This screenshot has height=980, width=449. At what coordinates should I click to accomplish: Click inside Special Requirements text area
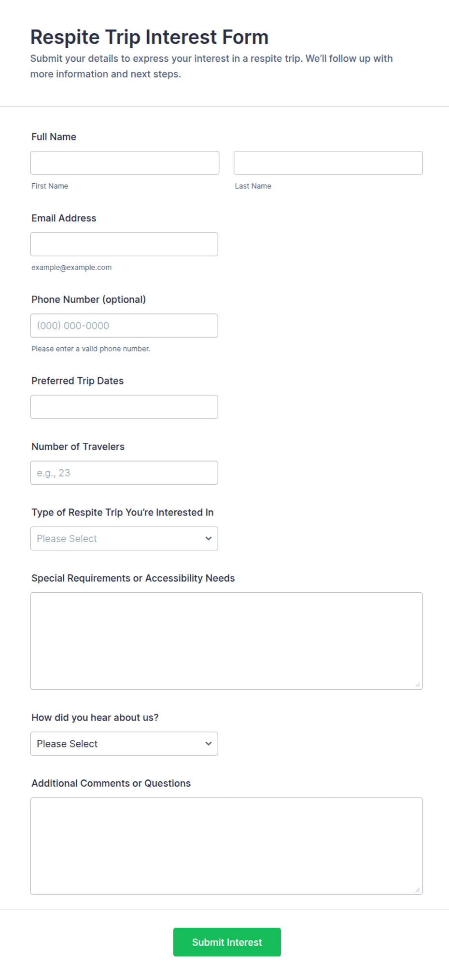coord(226,641)
